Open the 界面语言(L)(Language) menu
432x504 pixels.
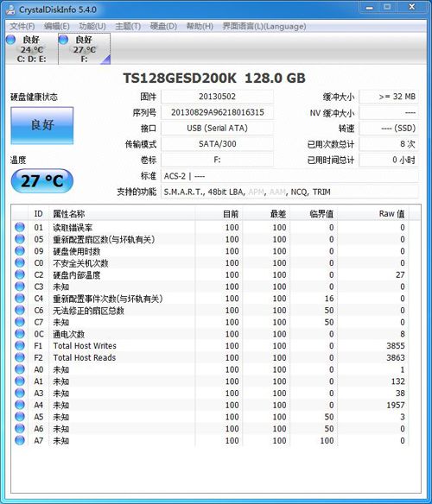[x=264, y=27]
